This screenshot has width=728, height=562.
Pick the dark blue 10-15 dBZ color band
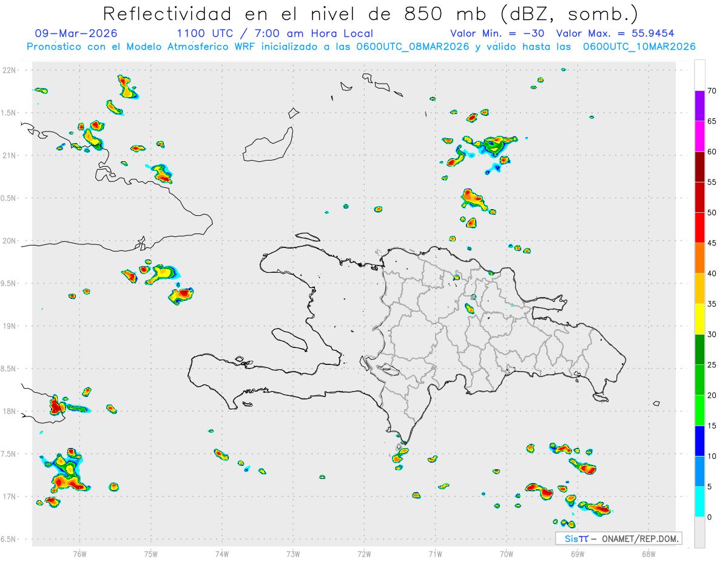tap(699, 441)
